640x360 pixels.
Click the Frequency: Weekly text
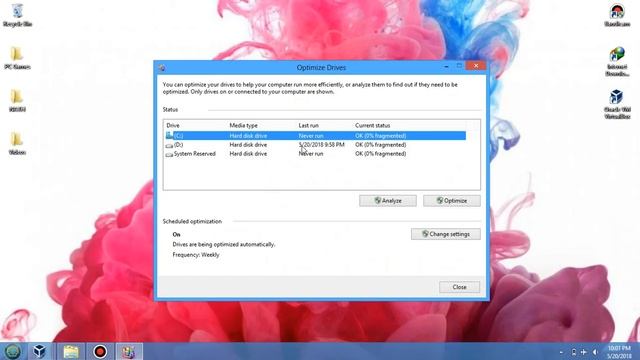pyautogui.click(x=196, y=255)
